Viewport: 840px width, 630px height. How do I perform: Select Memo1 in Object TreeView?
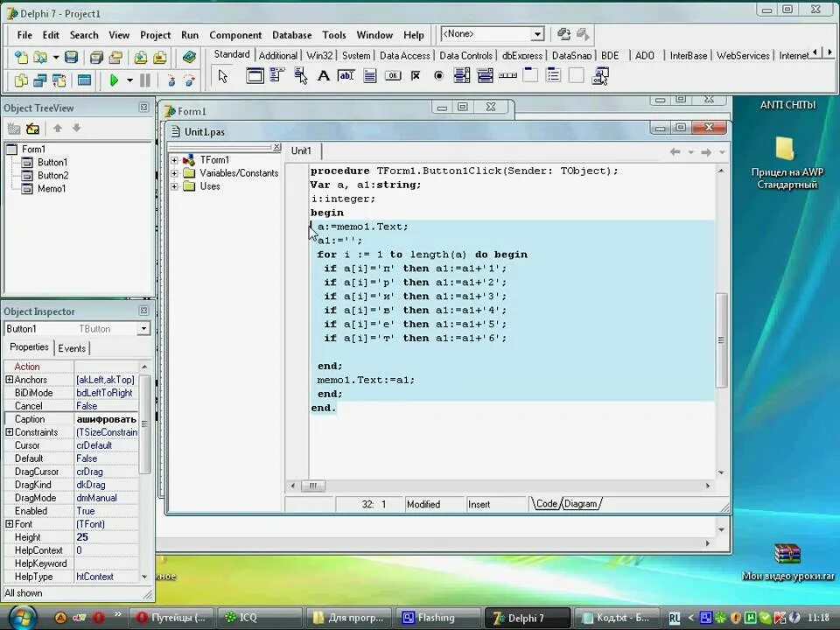[52, 189]
